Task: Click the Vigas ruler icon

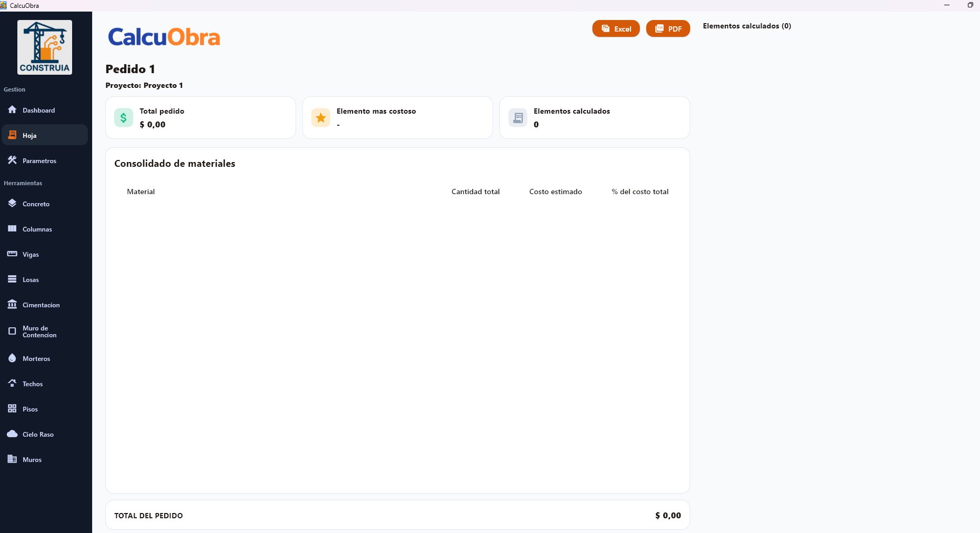Action: pyautogui.click(x=12, y=254)
